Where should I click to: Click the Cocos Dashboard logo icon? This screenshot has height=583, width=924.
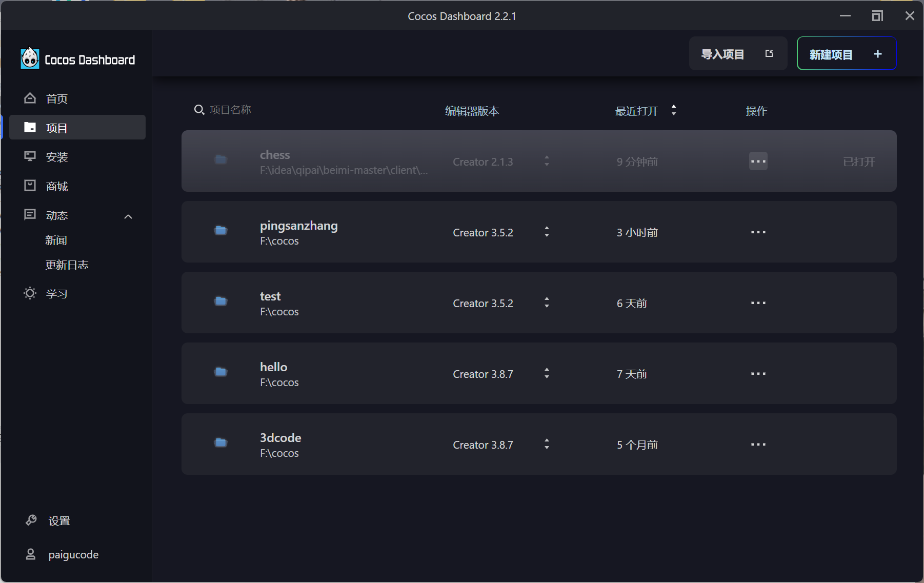[30, 58]
